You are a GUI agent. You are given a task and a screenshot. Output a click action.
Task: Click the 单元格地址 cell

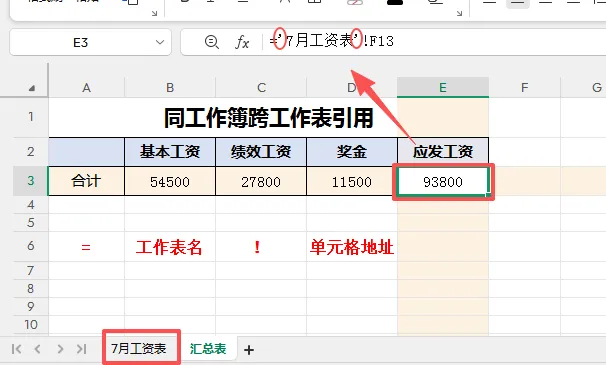352,246
